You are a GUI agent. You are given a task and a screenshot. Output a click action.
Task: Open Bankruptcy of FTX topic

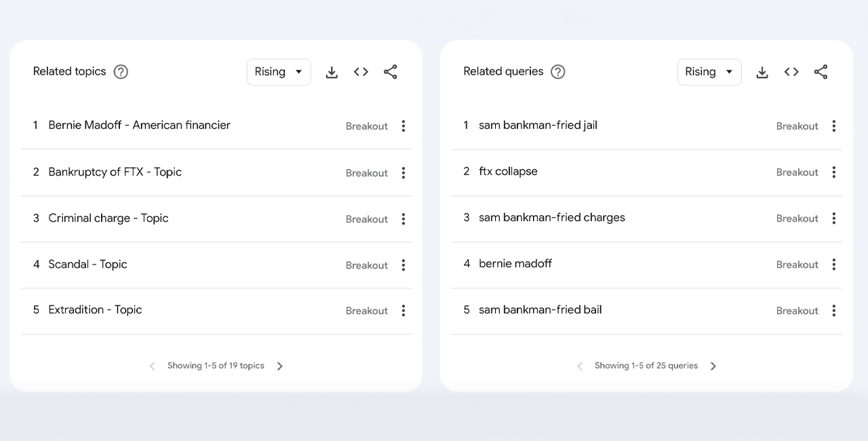115,172
